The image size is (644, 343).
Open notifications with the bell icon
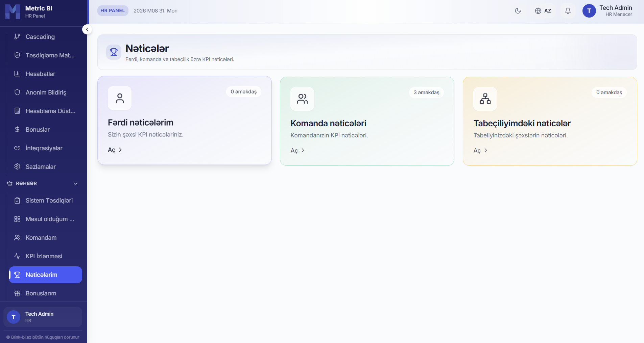pos(568,11)
